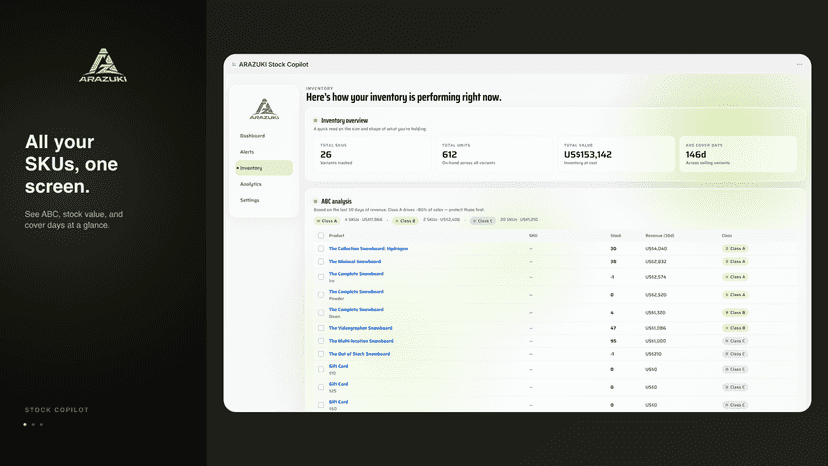Check The Minimal Snowboard row checkbox
Viewport: 828px width, 466px height.
(x=321, y=262)
